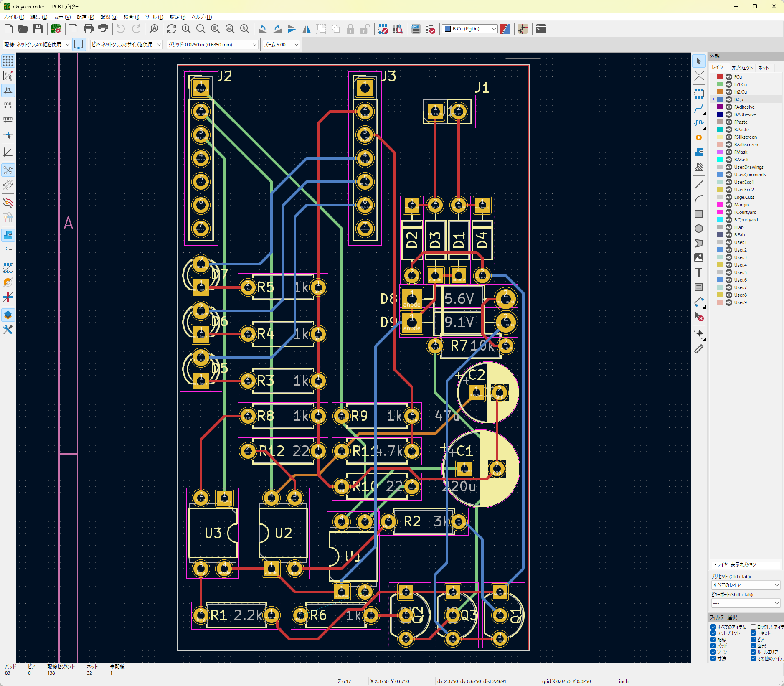Screen dimensions: 784x686
Task: Click the F.Cu red color swatch
Action: (720, 77)
